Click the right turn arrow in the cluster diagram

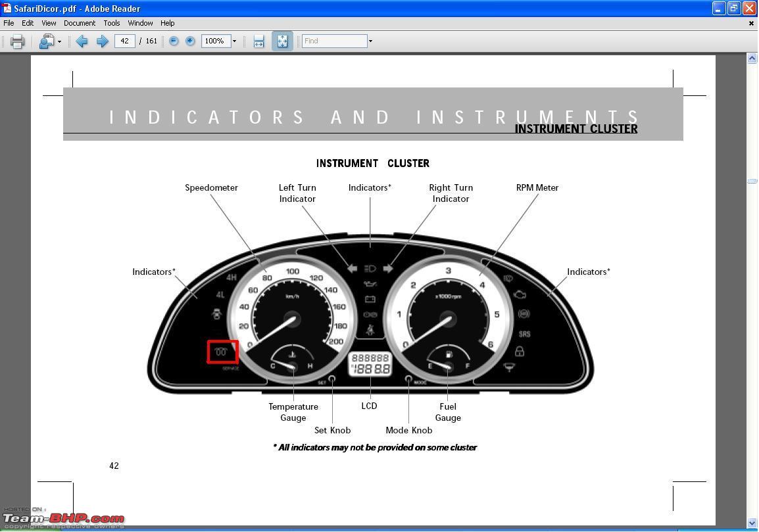click(388, 269)
